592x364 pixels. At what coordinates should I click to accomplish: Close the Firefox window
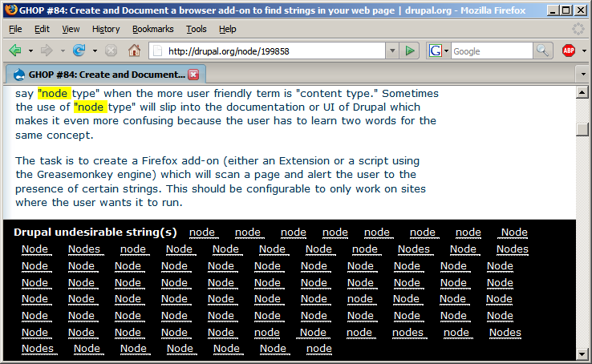point(580,10)
